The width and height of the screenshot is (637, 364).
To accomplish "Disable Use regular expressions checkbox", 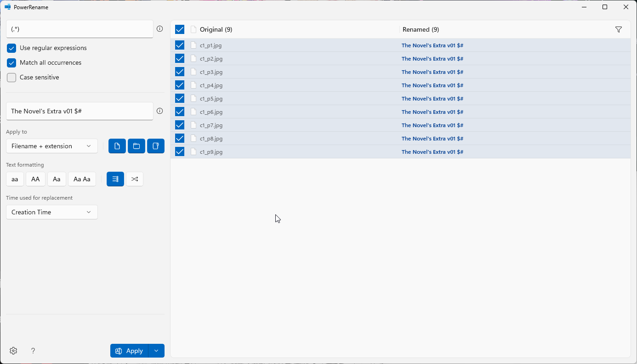I will tap(11, 48).
